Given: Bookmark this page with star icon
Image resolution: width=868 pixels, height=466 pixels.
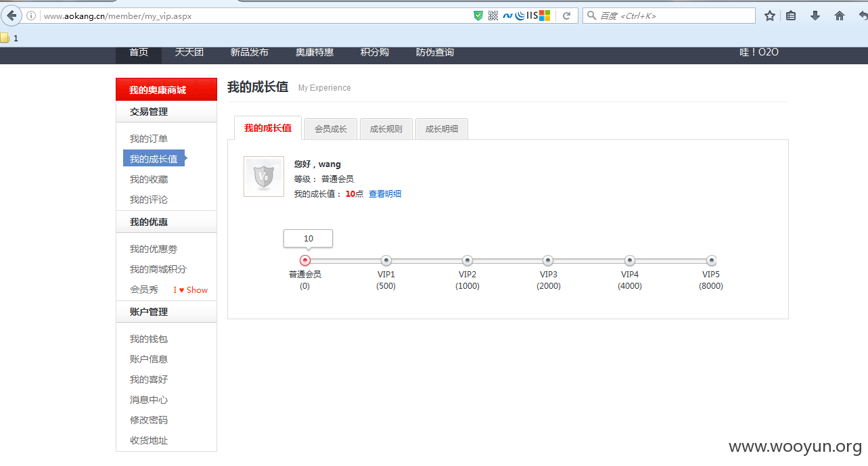Looking at the screenshot, I should pos(770,16).
